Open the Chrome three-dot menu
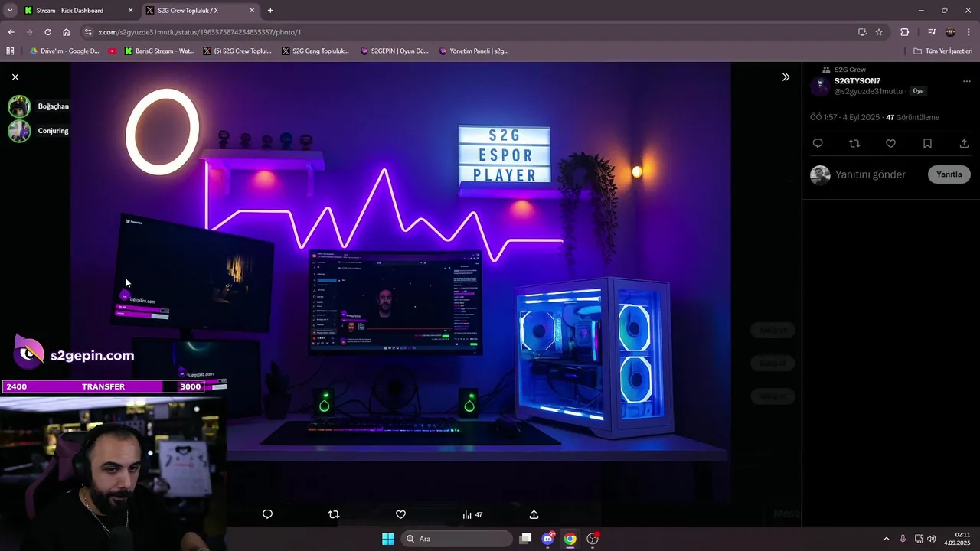This screenshot has height=551, width=980. coord(969,32)
